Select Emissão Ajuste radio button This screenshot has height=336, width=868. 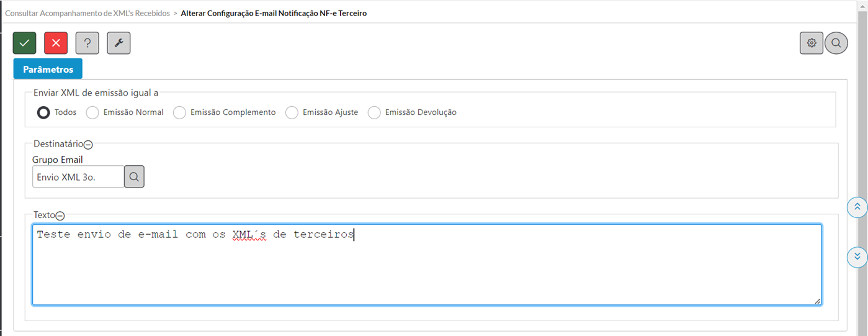click(292, 112)
